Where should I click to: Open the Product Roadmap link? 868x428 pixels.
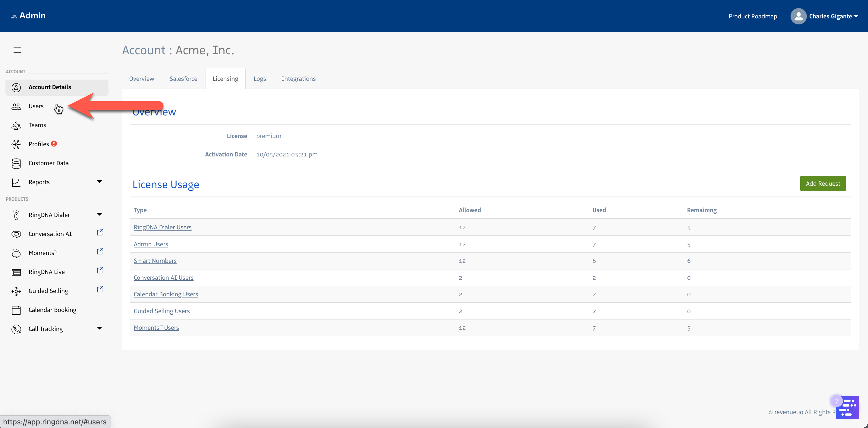pos(753,16)
